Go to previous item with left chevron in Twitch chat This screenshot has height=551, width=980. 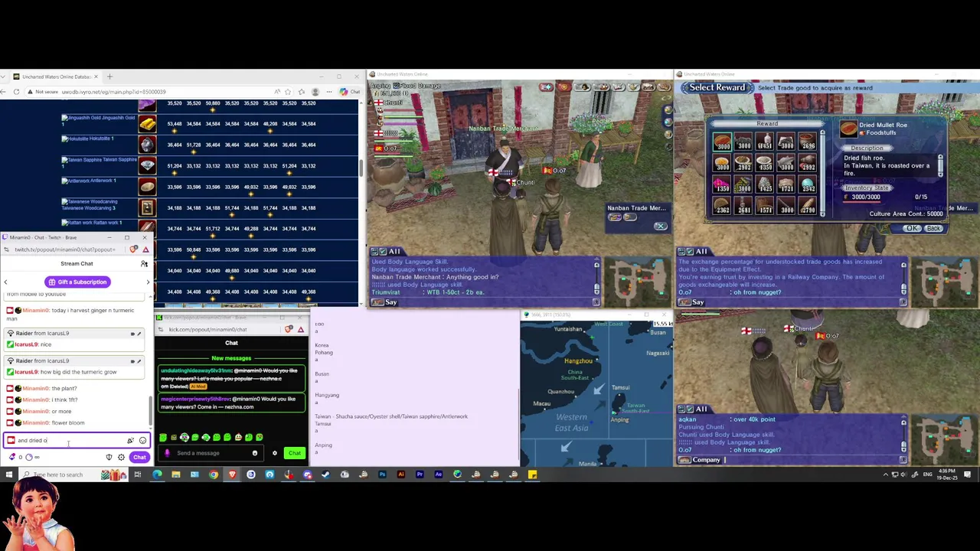click(x=5, y=282)
